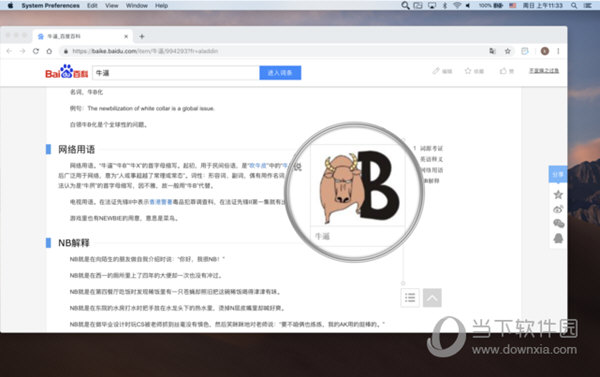
Task: Click the battery 100% status
Action: [491, 5]
